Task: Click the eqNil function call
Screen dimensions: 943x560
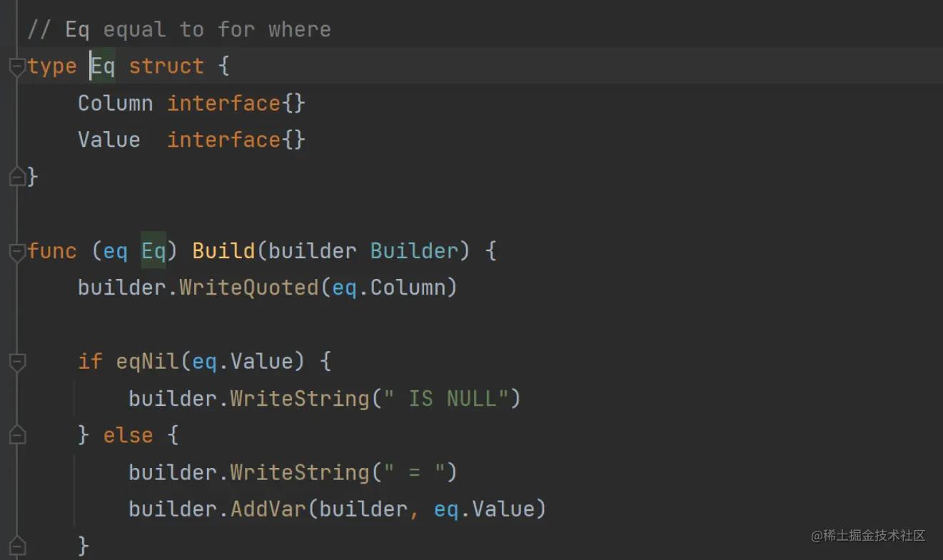Action: (x=146, y=362)
